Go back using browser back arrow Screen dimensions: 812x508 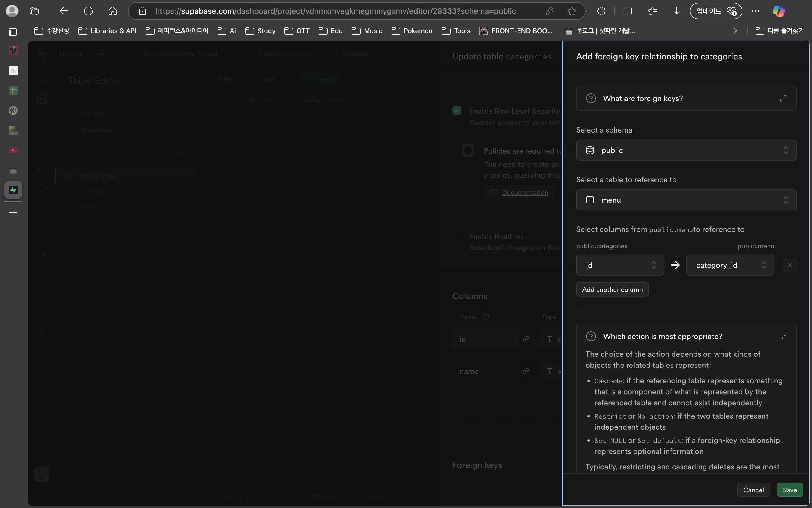tap(64, 11)
